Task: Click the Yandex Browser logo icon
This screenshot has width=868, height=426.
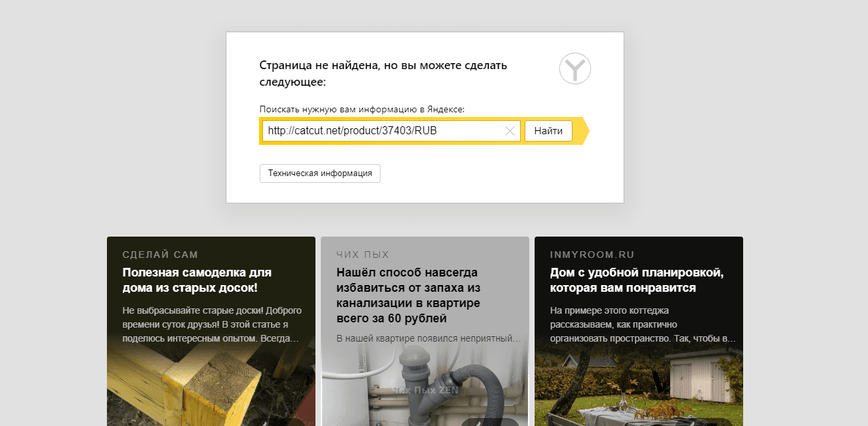Action: pyautogui.click(x=574, y=68)
